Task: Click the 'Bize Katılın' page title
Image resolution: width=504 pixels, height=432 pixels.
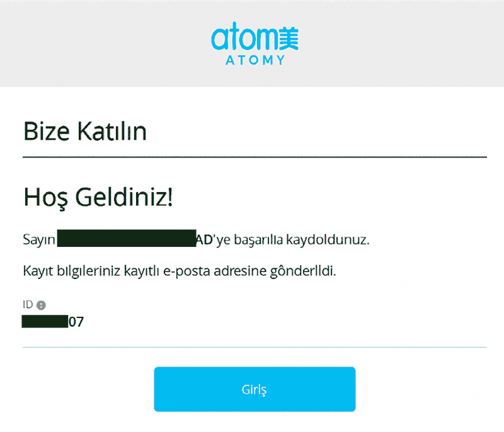Action: coord(85,132)
